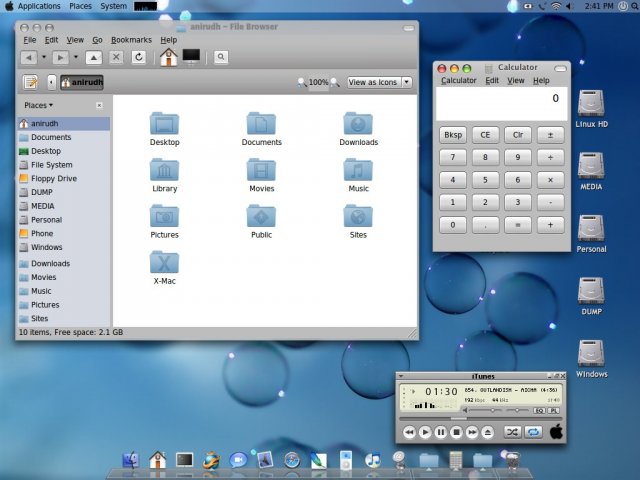Go forward in File Browser toolbar
This screenshot has height=480, width=640.
[x=60, y=58]
